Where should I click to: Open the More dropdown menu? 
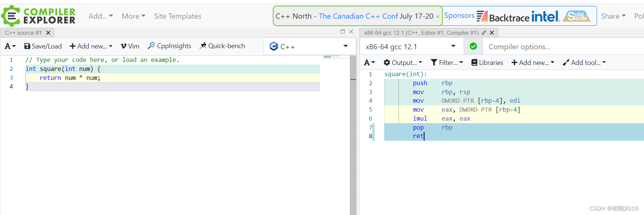coord(133,16)
